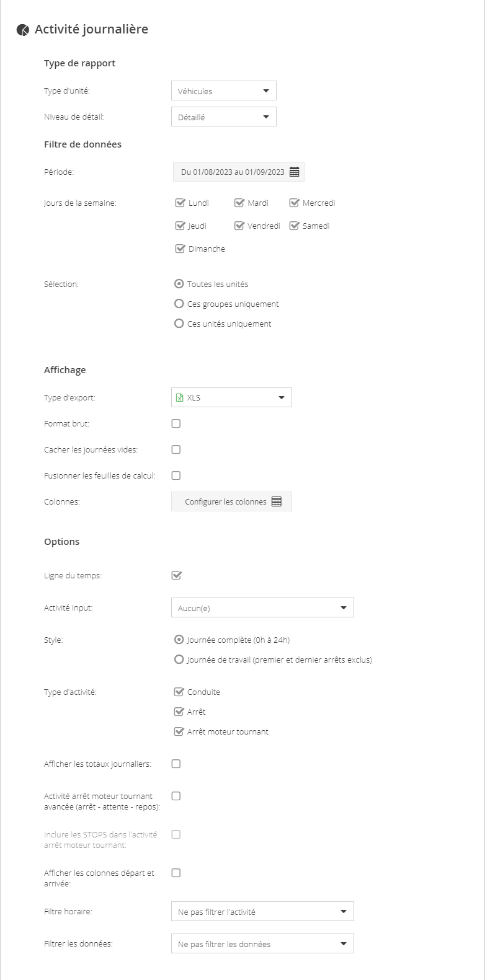Open the calendar icon in Période field
The width and height of the screenshot is (485, 980).
tap(295, 172)
